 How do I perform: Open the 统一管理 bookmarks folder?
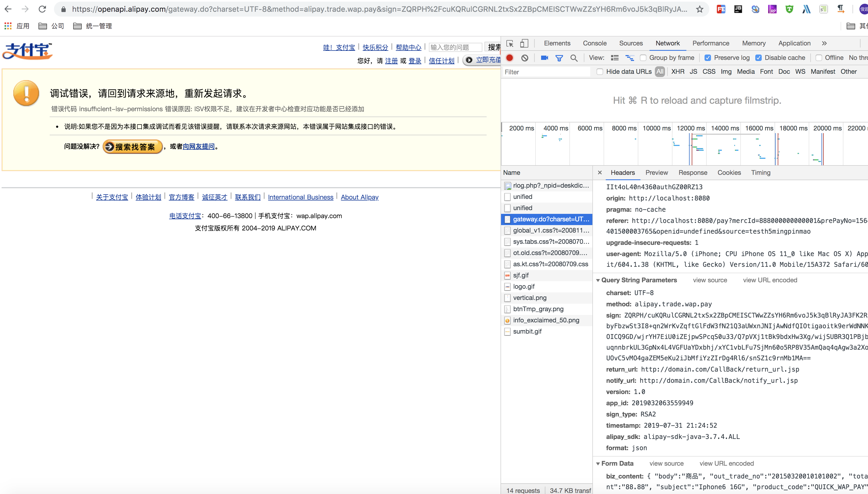(92, 26)
